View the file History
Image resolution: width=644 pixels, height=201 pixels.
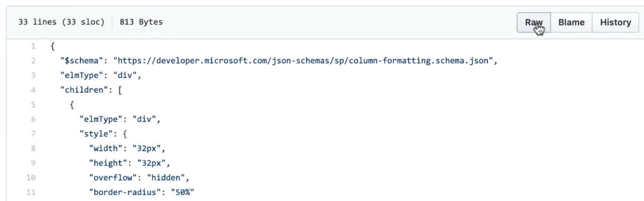[x=615, y=22]
